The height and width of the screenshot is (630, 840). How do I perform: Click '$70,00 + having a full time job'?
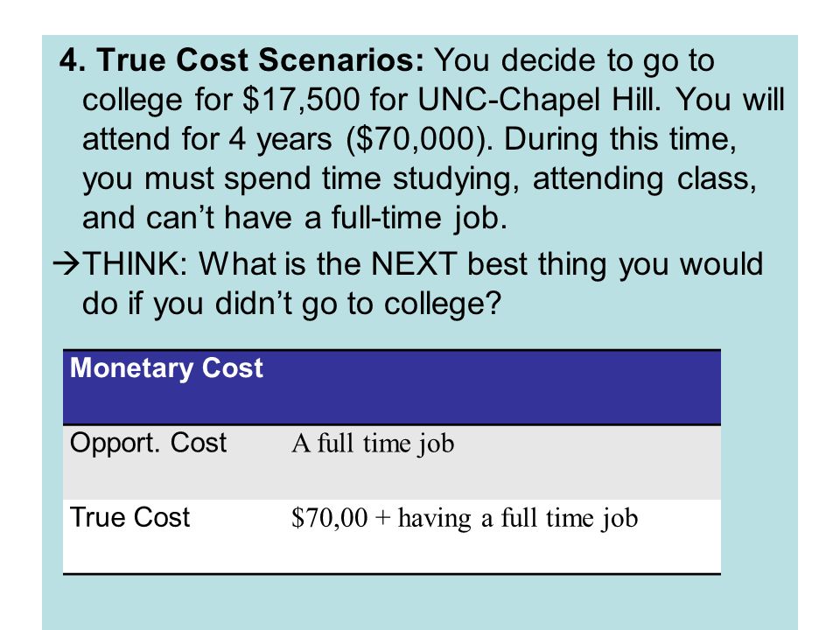[x=465, y=519]
